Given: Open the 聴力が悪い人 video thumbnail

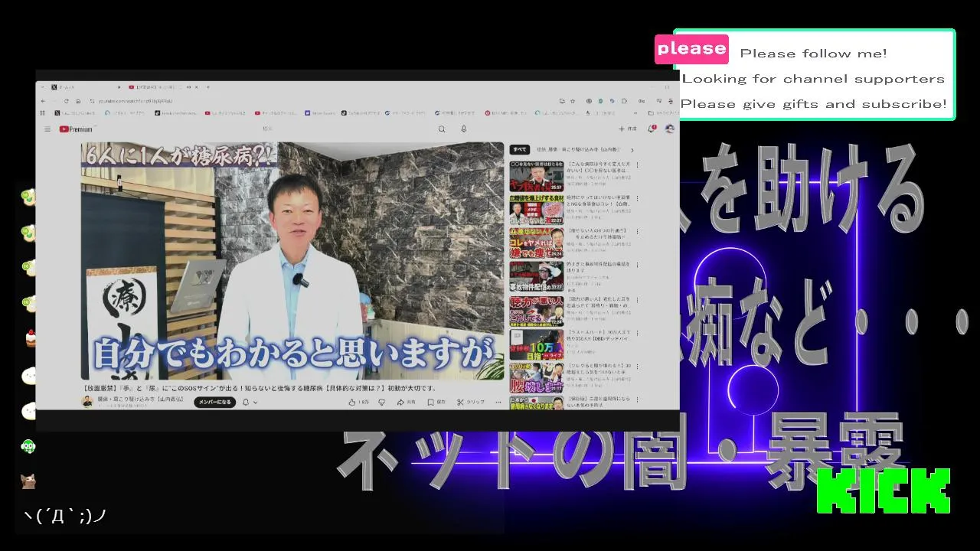Looking at the screenshot, I should click(537, 311).
